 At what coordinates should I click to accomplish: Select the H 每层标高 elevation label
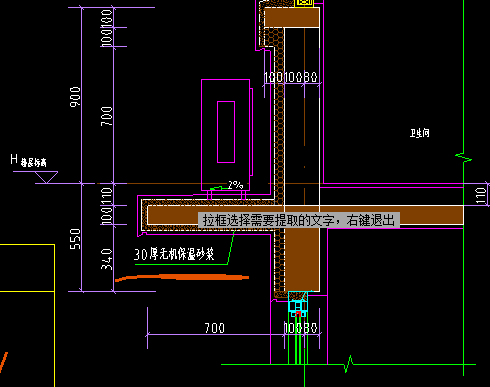(28, 160)
